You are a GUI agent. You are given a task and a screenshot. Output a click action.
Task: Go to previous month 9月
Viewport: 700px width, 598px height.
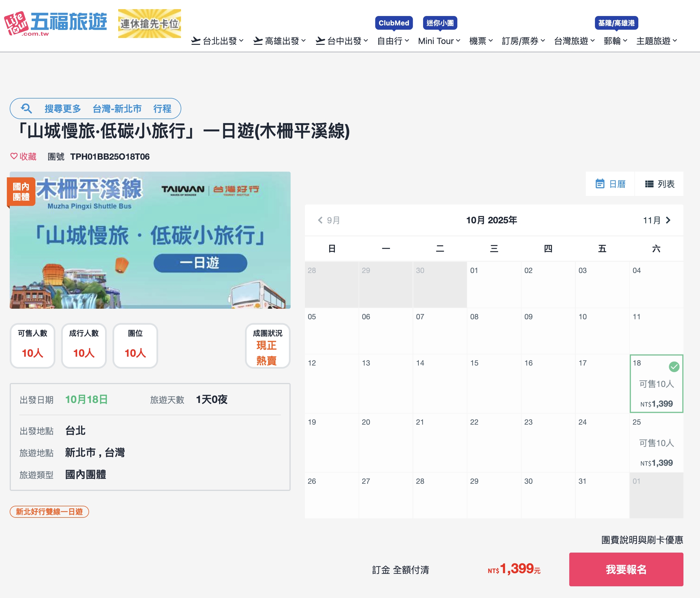tap(328, 220)
